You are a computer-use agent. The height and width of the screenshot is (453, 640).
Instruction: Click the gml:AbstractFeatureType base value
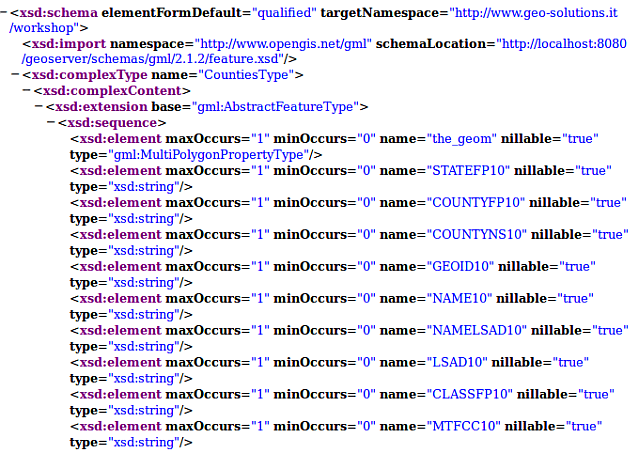point(275,107)
